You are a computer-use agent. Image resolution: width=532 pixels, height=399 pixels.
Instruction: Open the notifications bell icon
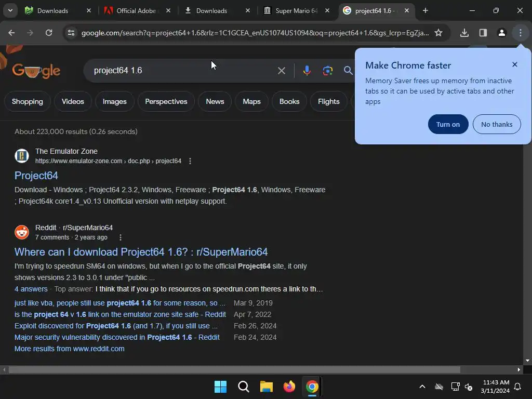tap(518, 387)
